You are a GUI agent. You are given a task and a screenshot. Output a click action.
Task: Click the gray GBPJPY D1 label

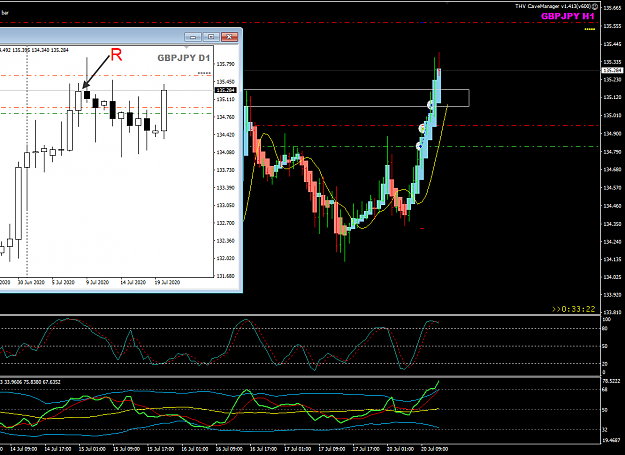click(184, 58)
